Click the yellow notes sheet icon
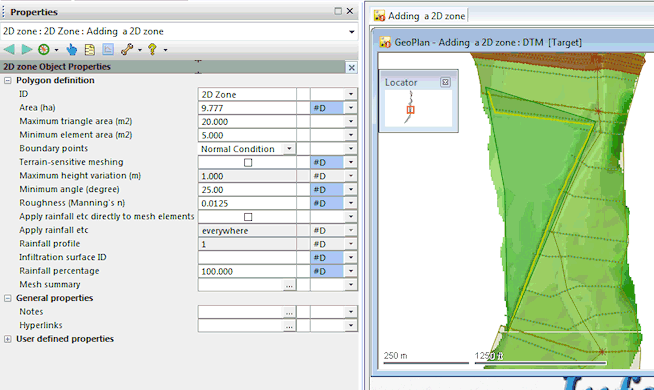 point(90,50)
